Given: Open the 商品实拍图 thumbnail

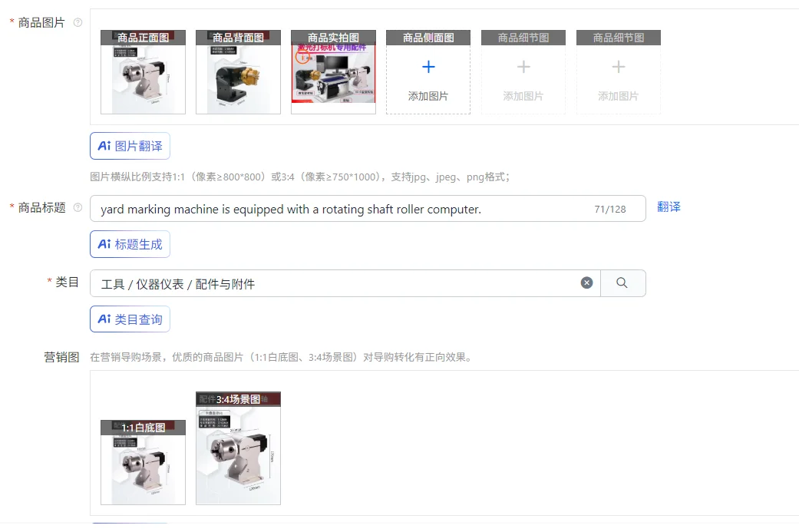Looking at the screenshot, I should pyautogui.click(x=333, y=72).
